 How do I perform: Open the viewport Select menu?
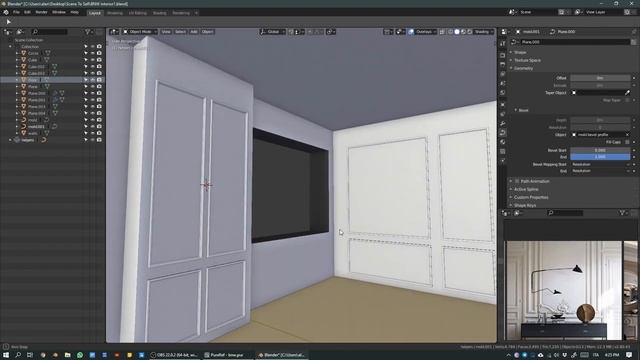pos(180,31)
